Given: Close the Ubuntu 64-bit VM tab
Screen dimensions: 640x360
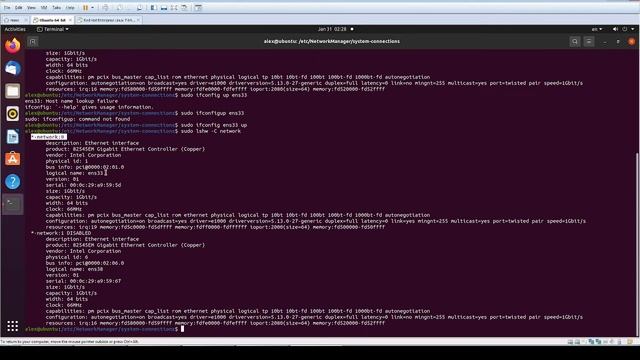Looking at the screenshot, I should click(x=70, y=20).
